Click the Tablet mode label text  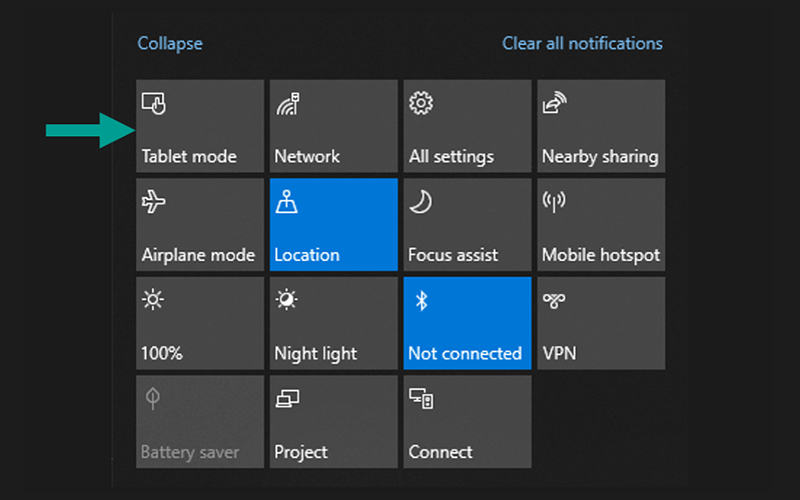[x=189, y=156]
